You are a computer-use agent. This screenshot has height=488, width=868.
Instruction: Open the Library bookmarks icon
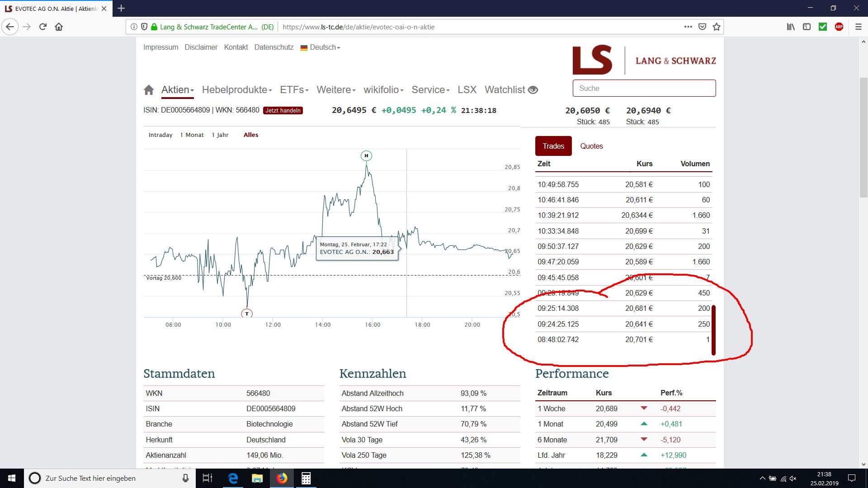tap(790, 27)
